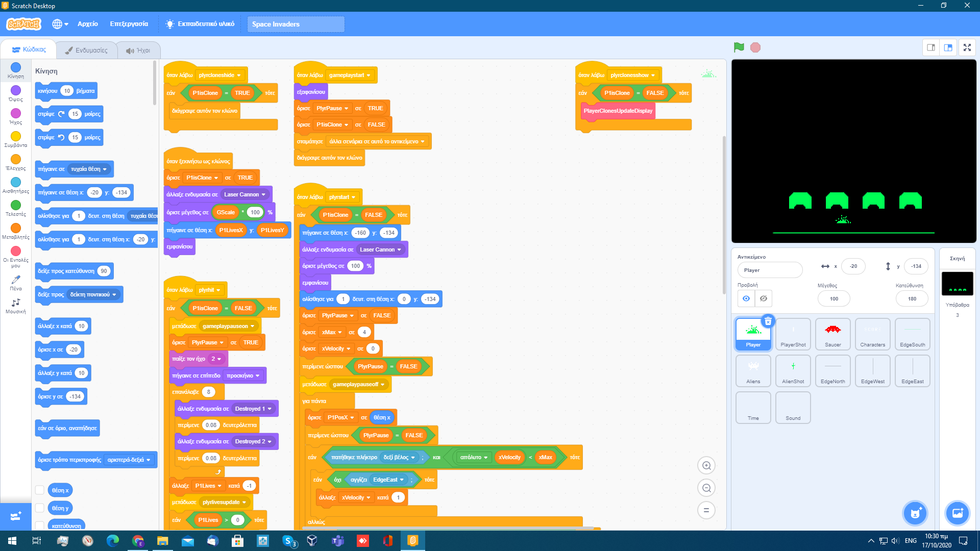Viewport: 980px width, 551px height.
Task: Open the Αρχείο menu
Action: (x=87, y=24)
